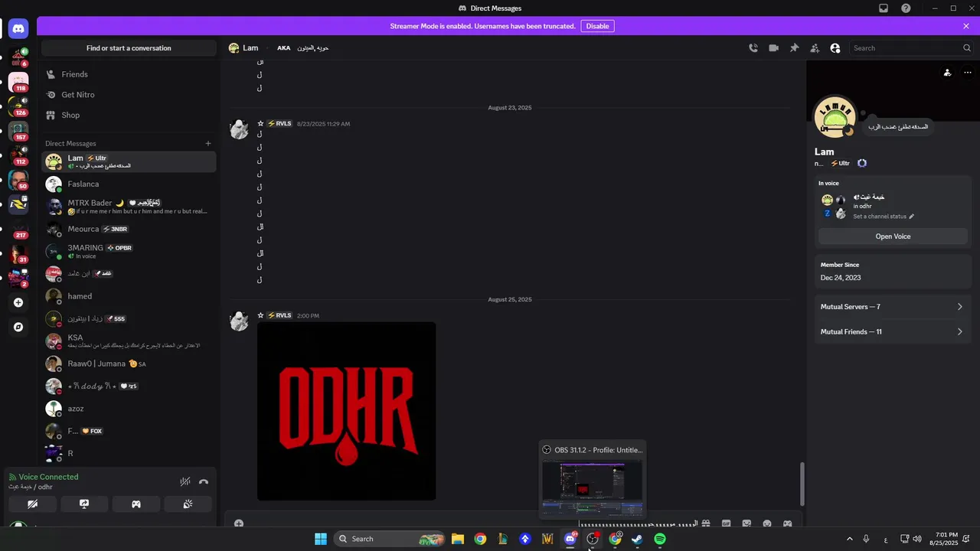Start a voice call with Lam
Image resolution: width=980 pixels, height=551 pixels.
753,47
